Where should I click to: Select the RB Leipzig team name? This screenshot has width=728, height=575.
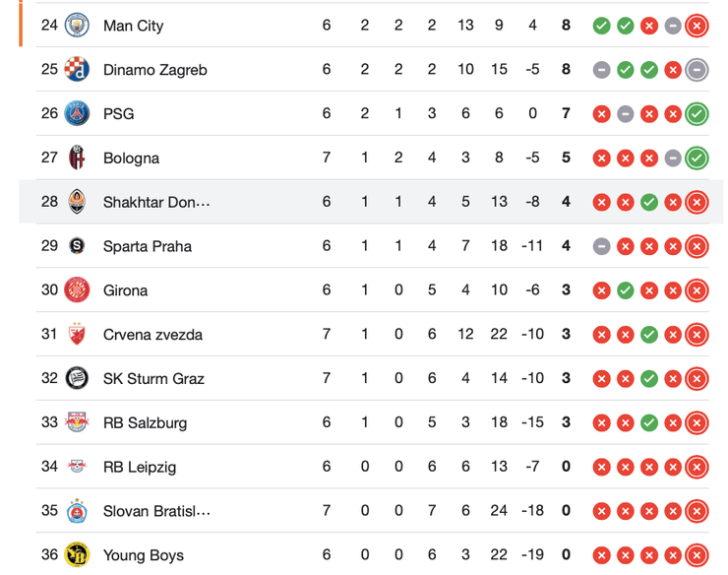pyautogui.click(x=140, y=467)
